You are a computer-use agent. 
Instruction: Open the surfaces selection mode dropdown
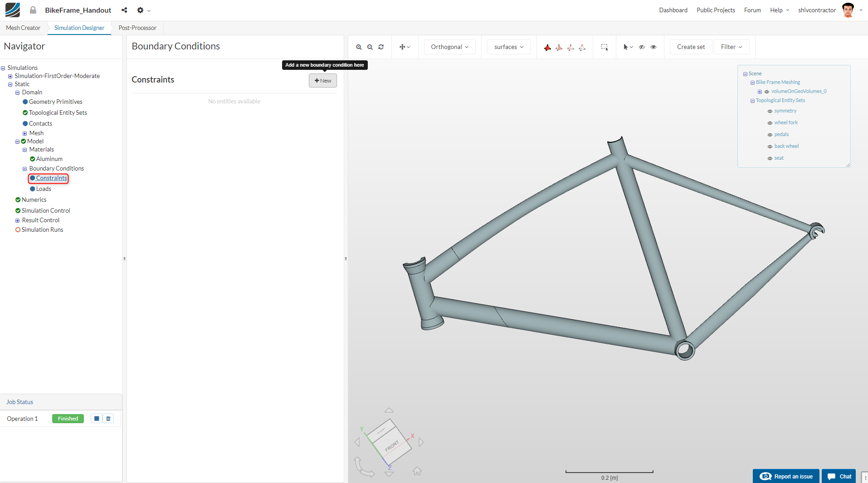click(x=508, y=47)
